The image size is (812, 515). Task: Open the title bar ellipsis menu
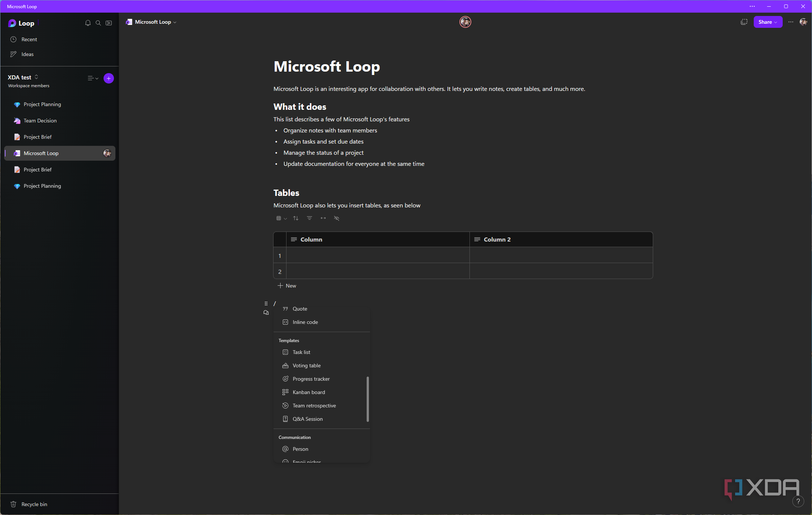[x=752, y=6]
